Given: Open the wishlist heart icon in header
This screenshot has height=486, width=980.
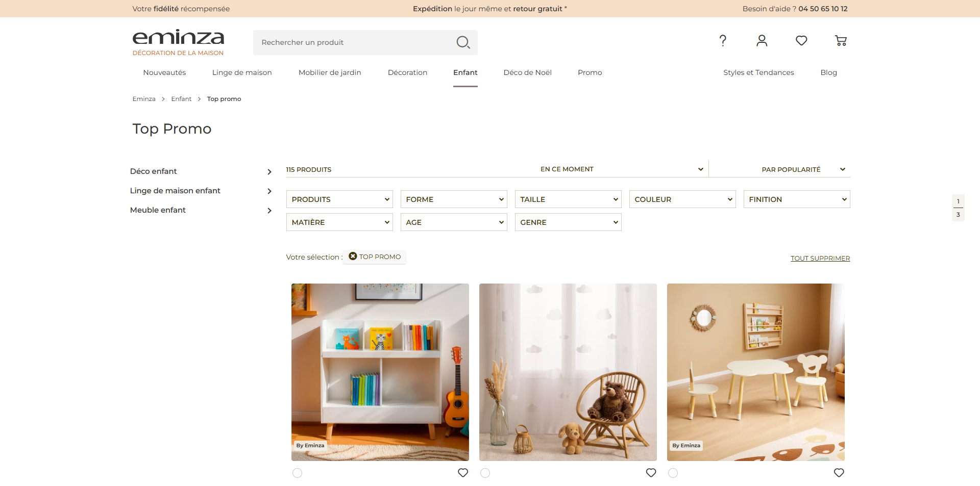Looking at the screenshot, I should [x=801, y=41].
